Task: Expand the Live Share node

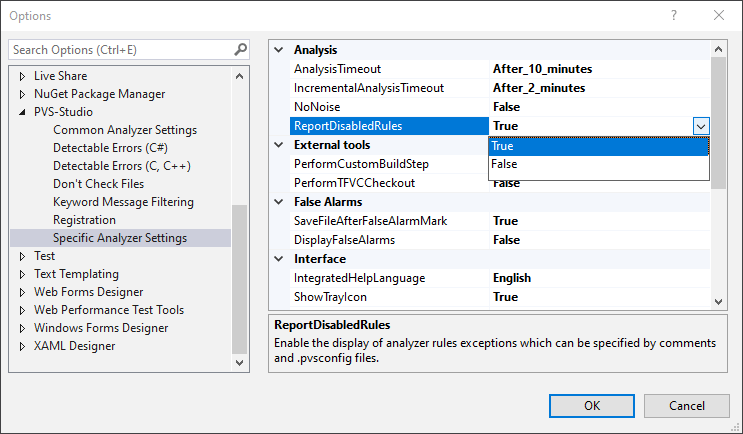Action: click(22, 76)
